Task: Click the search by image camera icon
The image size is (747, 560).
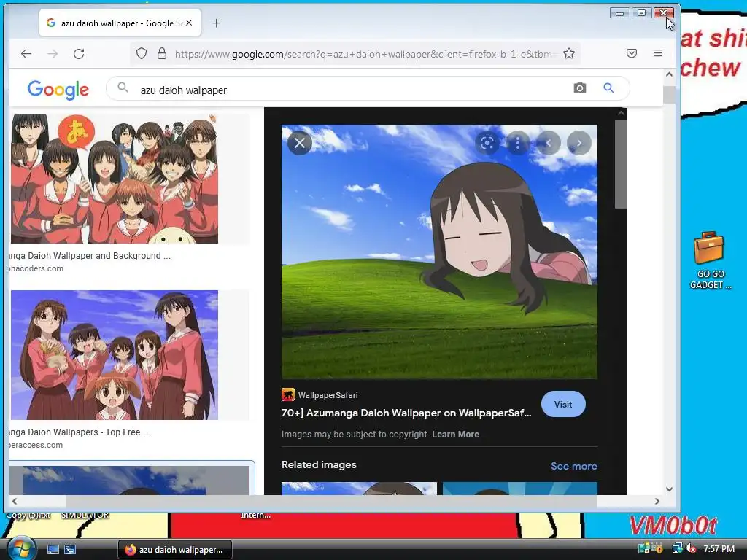Action: coord(580,88)
